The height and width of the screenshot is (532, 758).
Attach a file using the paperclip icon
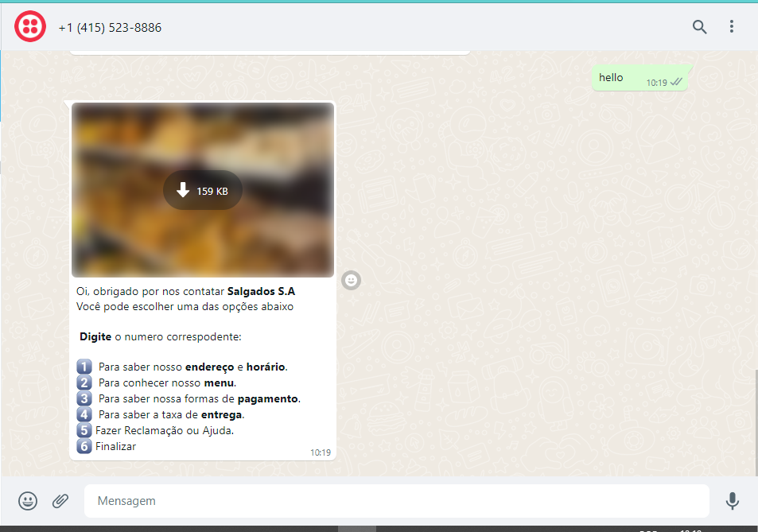(60, 501)
